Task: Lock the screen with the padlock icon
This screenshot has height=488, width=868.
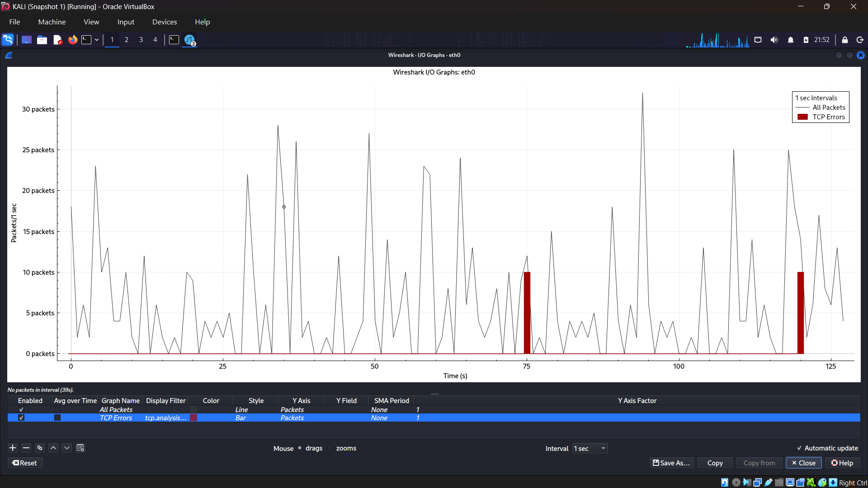Action: (x=845, y=40)
